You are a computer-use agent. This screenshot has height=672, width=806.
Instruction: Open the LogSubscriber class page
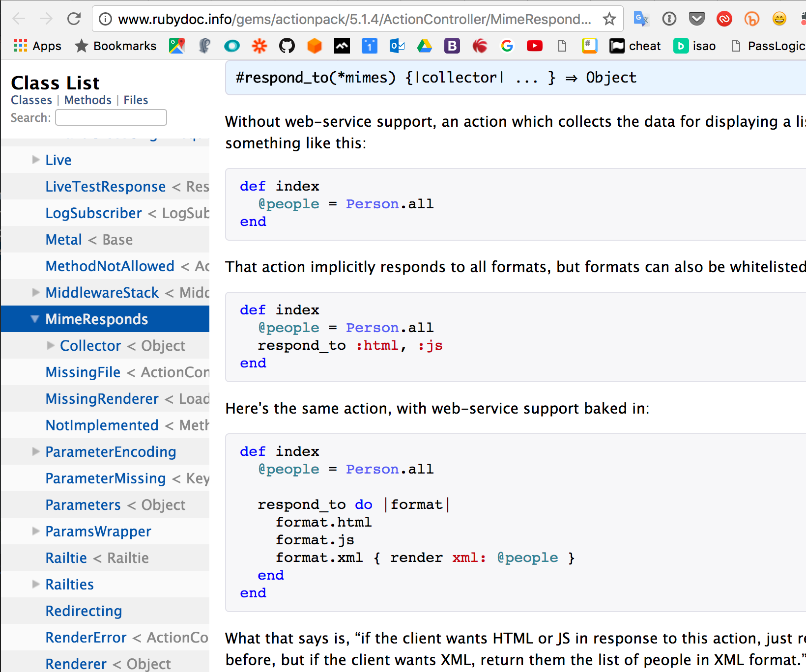(93, 213)
